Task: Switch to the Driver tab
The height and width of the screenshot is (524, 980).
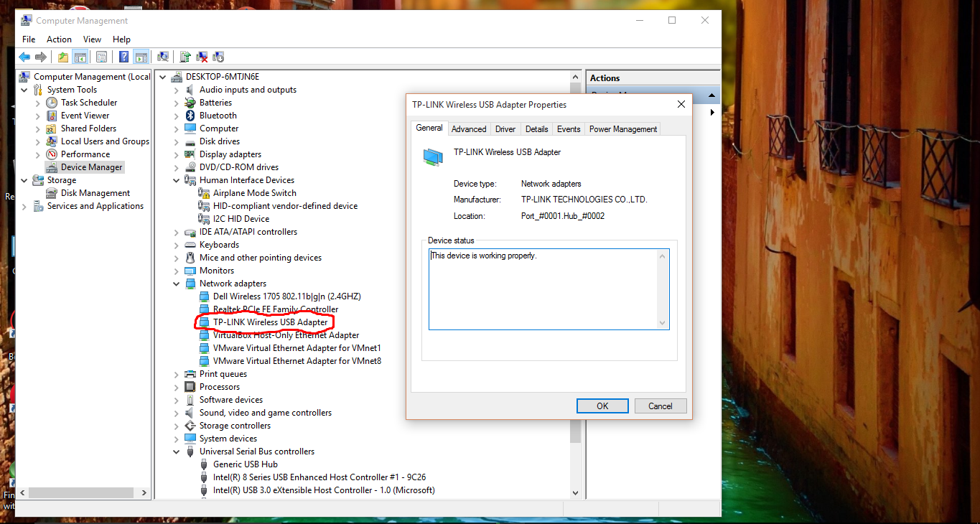Action: point(505,129)
